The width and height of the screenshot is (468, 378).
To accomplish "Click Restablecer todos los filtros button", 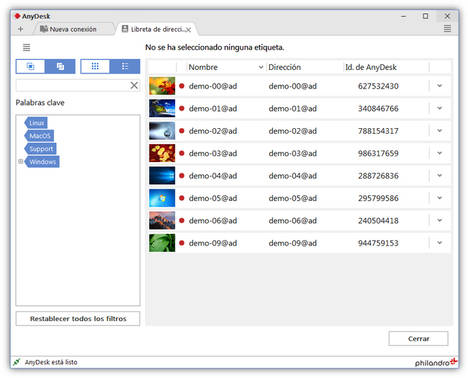I will 78,318.
